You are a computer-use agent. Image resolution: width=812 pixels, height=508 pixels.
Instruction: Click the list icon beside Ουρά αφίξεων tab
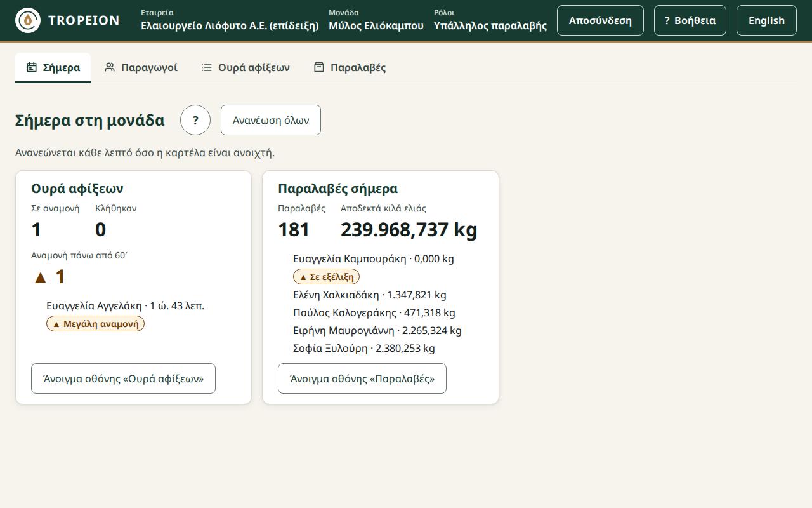pyautogui.click(x=207, y=67)
